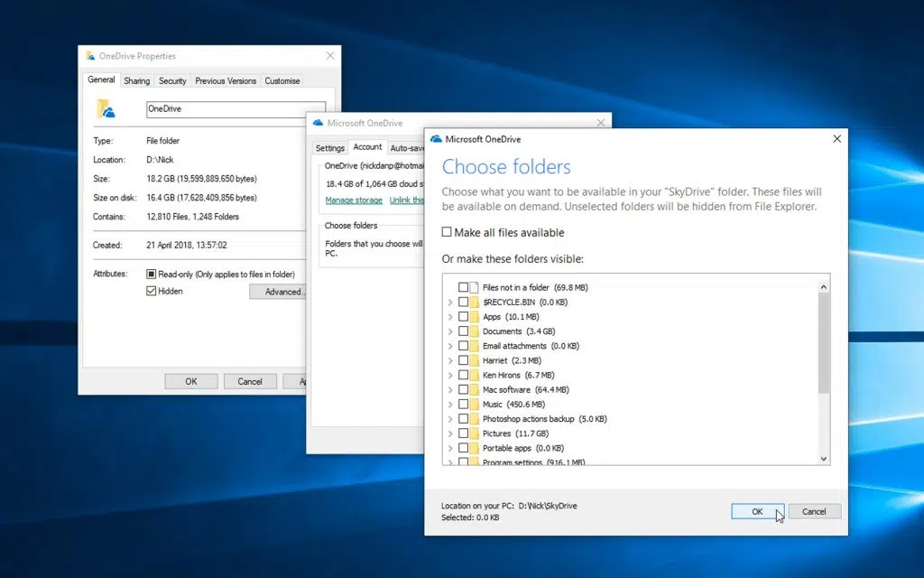The image size is (924, 578).
Task: Click the folder list scroll down arrow
Action: [823, 458]
